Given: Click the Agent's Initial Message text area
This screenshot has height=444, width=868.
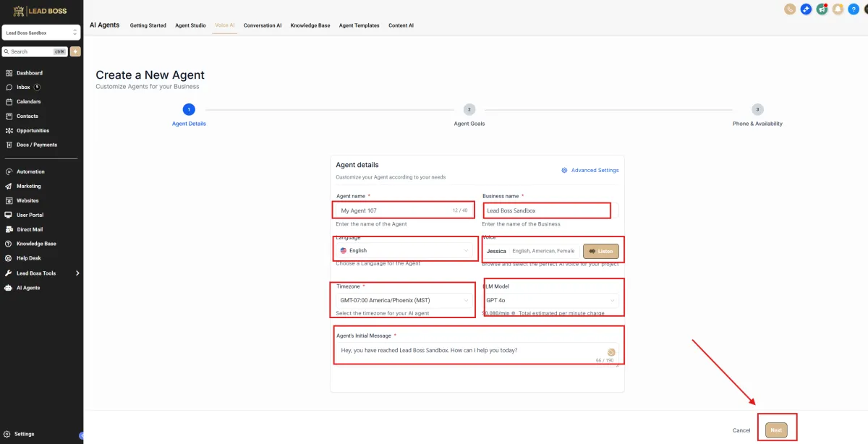Looking at the screenshot, I should 477,353.
